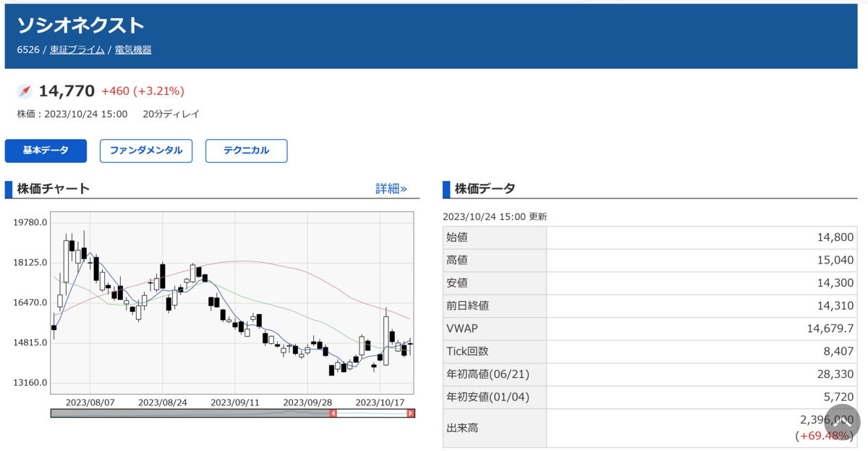Click the 19780.0 chart axis label
Screen dimensions: 868x451
(30, 222)
